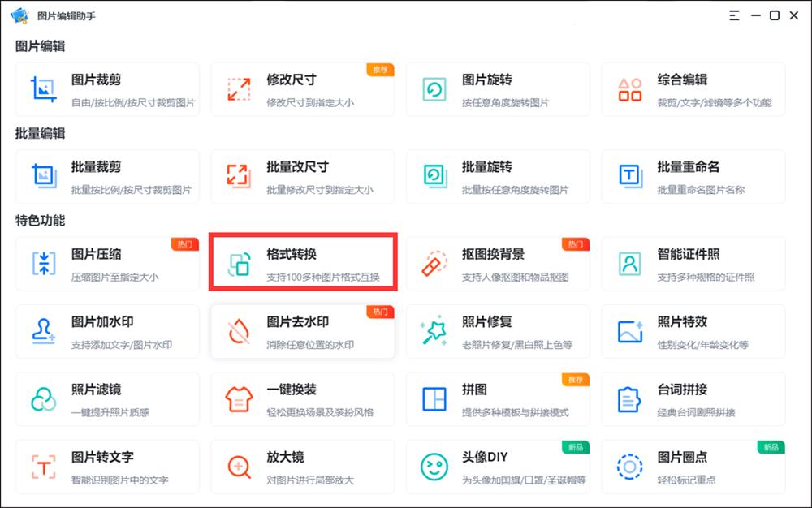Click the 综合编辑 shapes icon
This screenshot has width=812, height=508.
tap(630, 88)
